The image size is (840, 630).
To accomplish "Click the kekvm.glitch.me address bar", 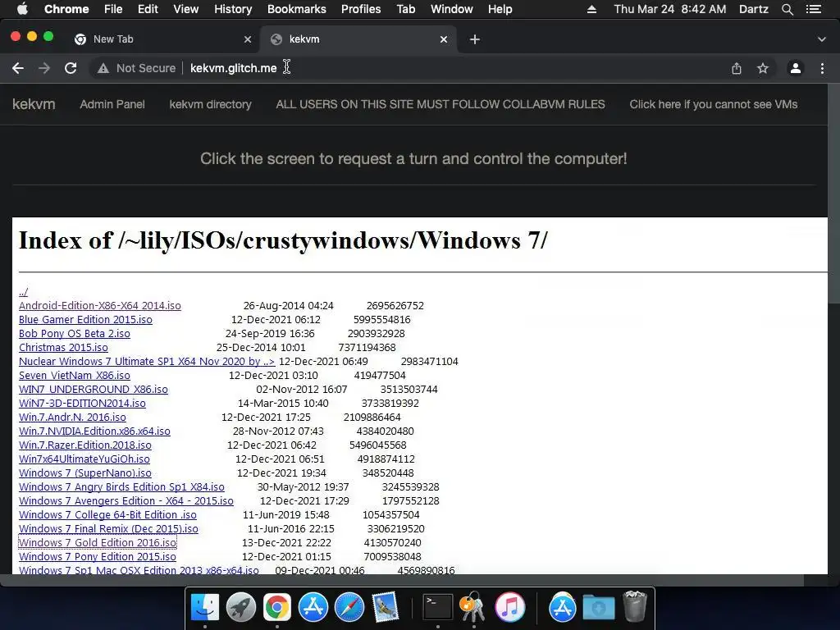I will coord(234,68).
